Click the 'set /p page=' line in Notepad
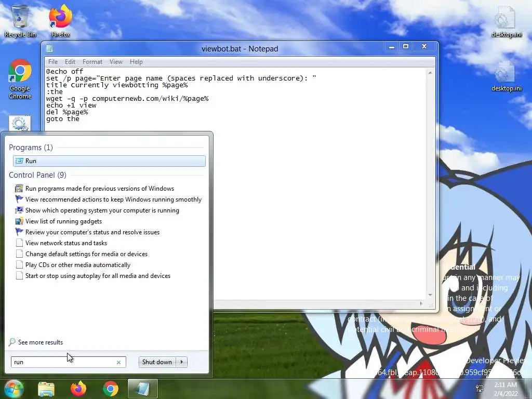This screenshot has width=532, height=399. tap(181, 78)
